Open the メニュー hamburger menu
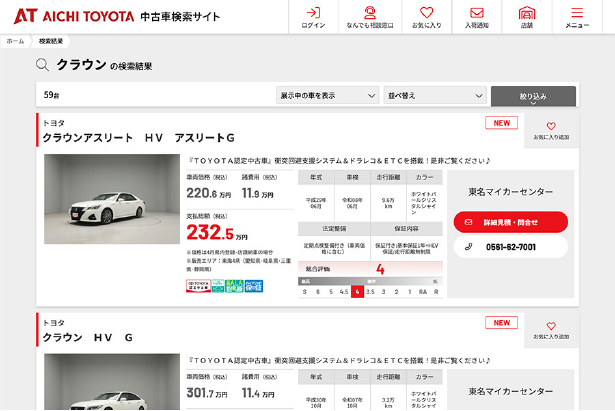The image size is (615, 411). click(577, 17)
